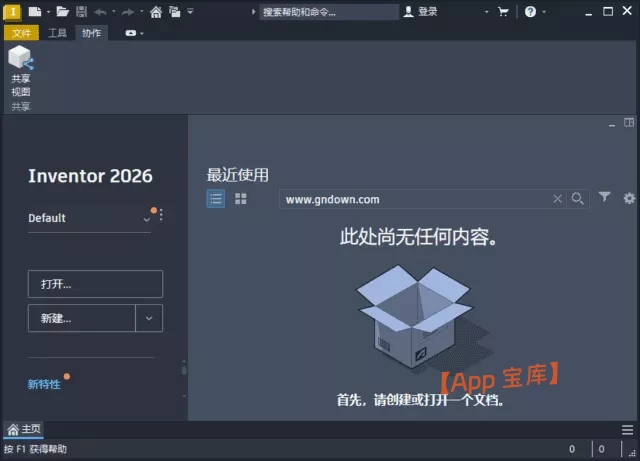The height and width of the screenshot is (461, 640).
Task: Click the search help and commands field
Action: [x=329, y=12]
